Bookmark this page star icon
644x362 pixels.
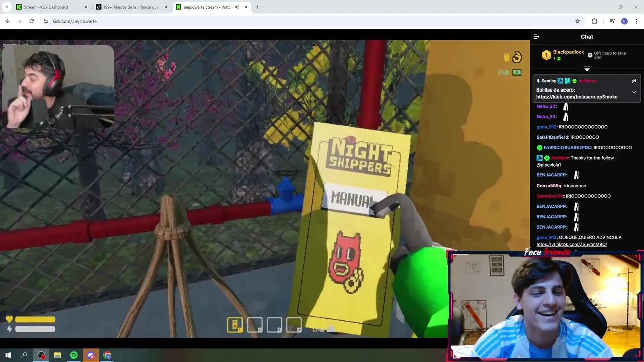click(578, 21)
